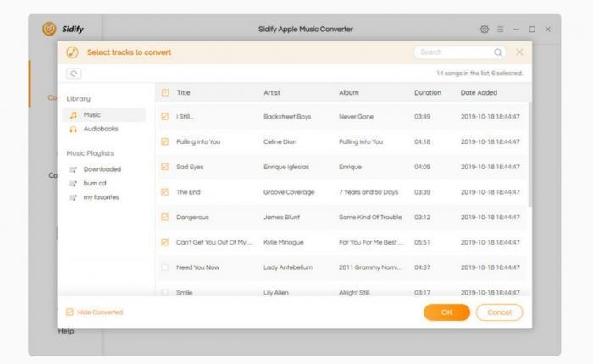
Task: Uncheck the I Still... track checkbox
Action: tap(165, 117)
